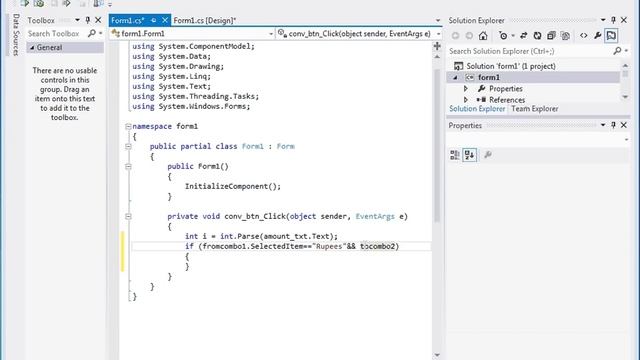
Task: Click the Pending Changes Filter clock icon
Action: (503, 36)
